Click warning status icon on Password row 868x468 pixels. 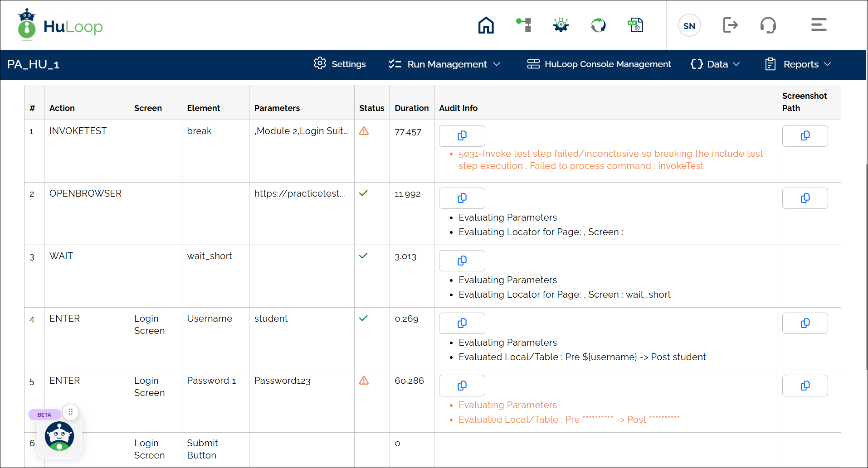(x=364, y=381)
